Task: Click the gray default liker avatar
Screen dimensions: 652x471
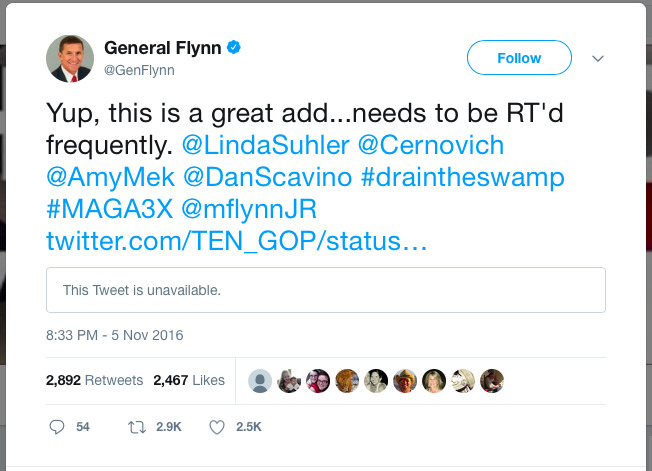Action: tap(260, 380)
